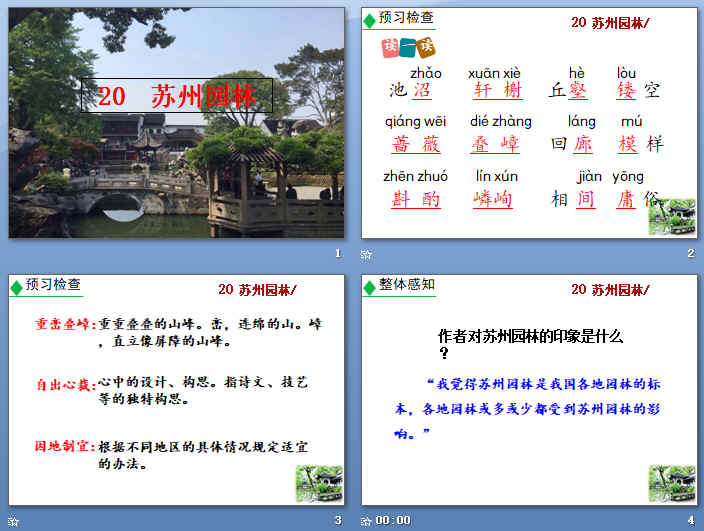The height and width of the screenshot is (531, 704).
Task: Click the 自出心裁 term on slide 3
Action: pyautogui.click(x=64, y=383)
